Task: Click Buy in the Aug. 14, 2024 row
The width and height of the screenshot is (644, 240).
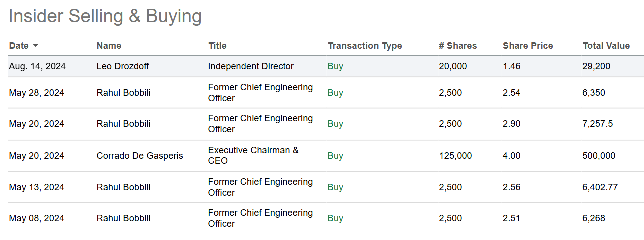Action: tap(335, 66)
